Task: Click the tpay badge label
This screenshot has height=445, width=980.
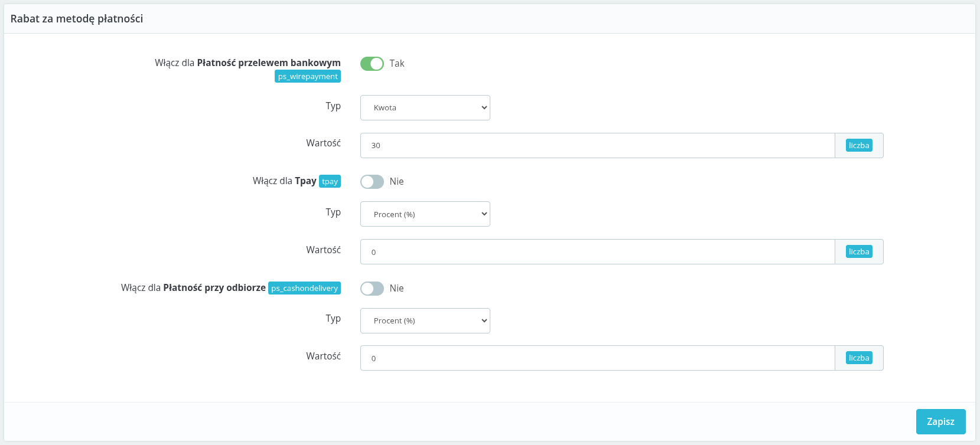Action: 330,182
